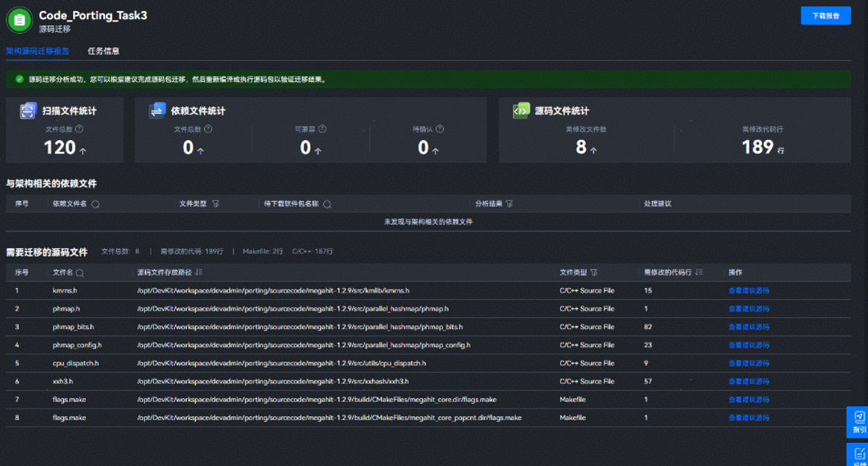This screenshot has width=868, height=466.
Task: Click help icon next to 待确认
Action: pos(440,130)
